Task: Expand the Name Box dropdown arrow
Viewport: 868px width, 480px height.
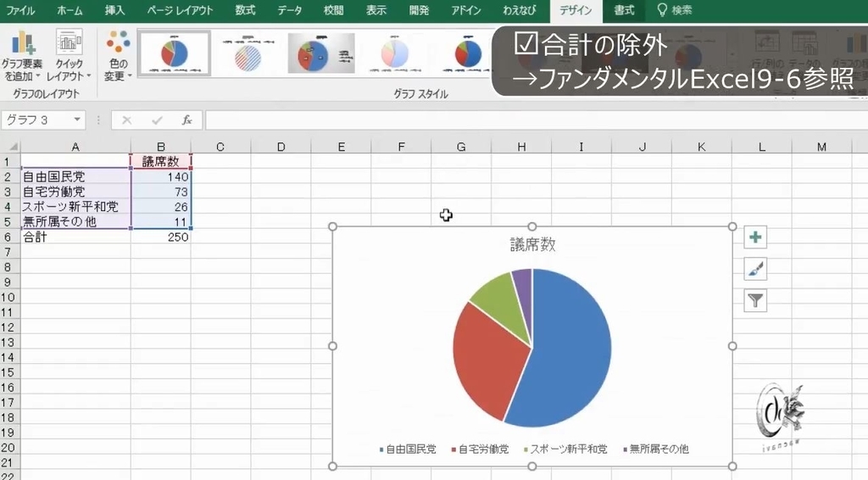Action: (x=77, y=120)
